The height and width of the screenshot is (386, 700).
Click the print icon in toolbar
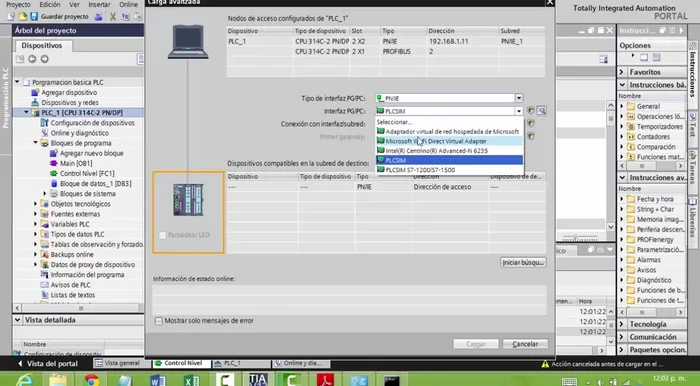pos(99,17)
